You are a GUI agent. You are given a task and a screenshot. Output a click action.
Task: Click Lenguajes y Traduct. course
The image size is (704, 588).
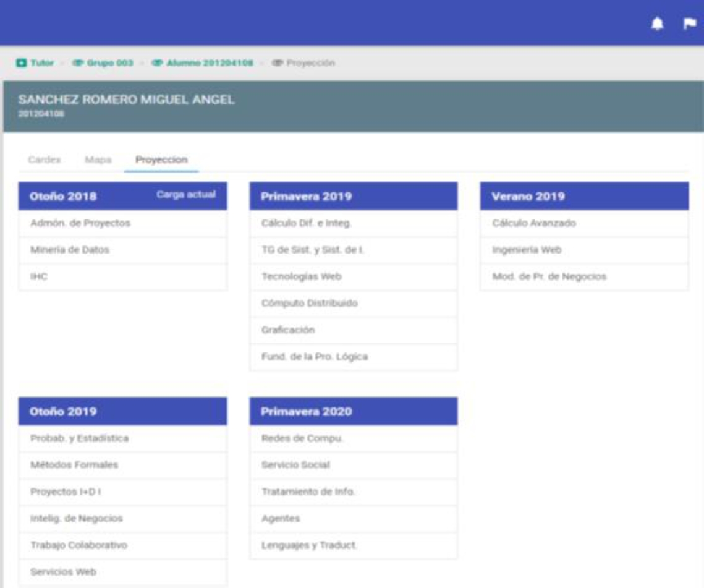pos(309,545)
